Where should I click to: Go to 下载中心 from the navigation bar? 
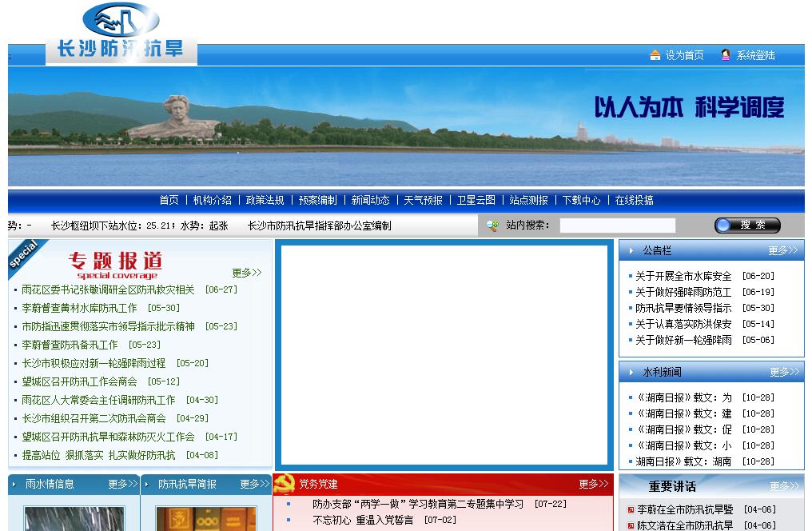pyautogui.click(x=581, y=200)
